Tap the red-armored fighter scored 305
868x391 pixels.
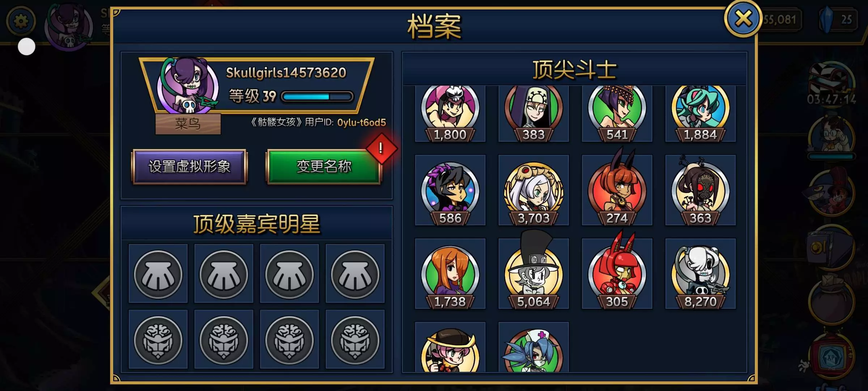click(x=617, y=273)
